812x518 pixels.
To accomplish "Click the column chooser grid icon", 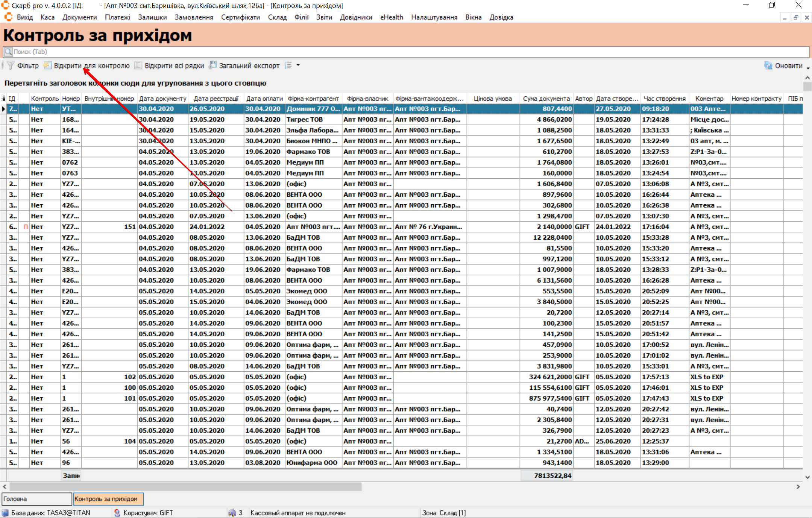I will [3, 99].
